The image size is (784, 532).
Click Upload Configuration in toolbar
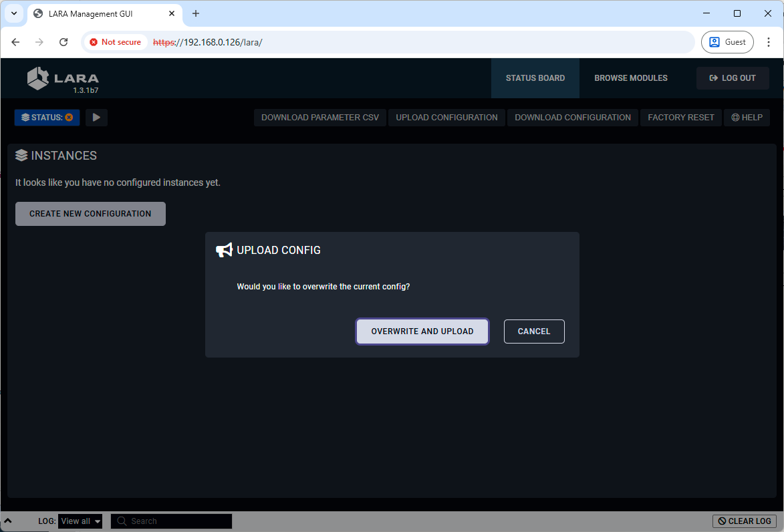pos(446,118)
